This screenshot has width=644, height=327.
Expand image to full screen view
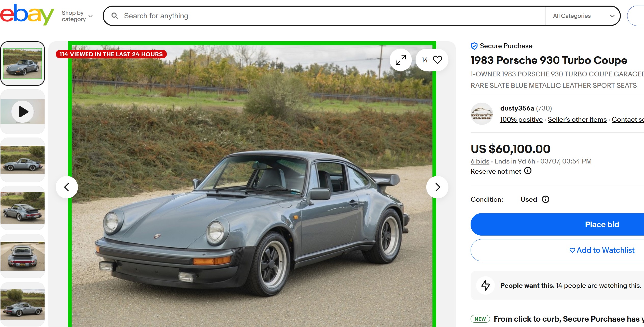point(401,60)
